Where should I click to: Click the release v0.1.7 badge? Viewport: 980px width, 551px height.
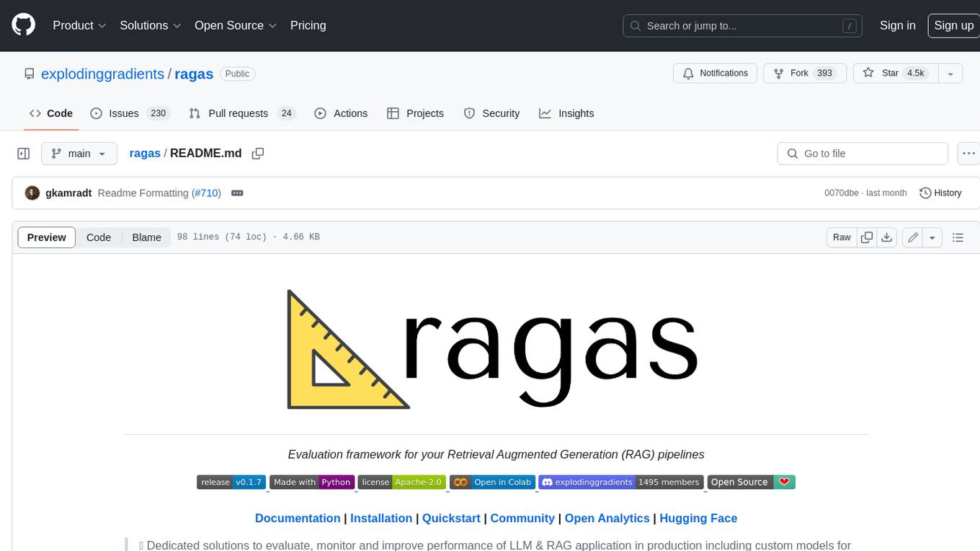coord(231,482)
